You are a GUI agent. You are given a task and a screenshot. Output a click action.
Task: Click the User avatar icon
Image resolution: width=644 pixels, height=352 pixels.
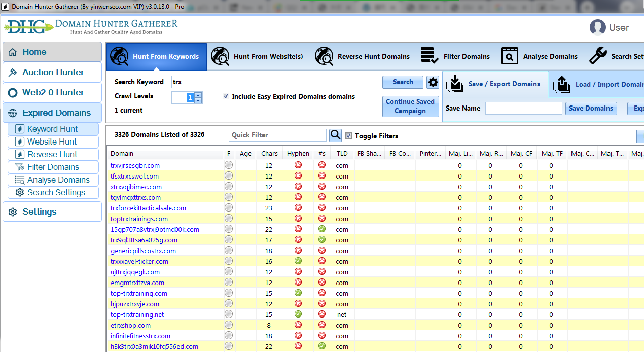pos(598,27)
